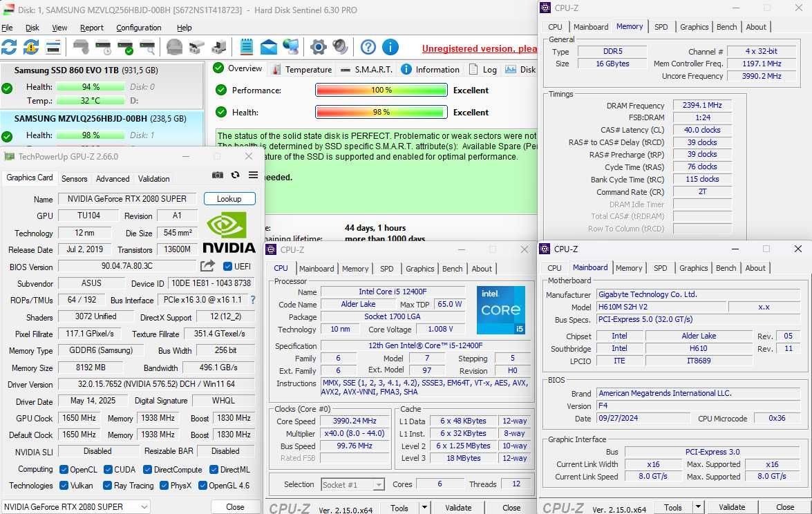
Task: Toggle the Ray Tracing checkbox
Action: 107,486
